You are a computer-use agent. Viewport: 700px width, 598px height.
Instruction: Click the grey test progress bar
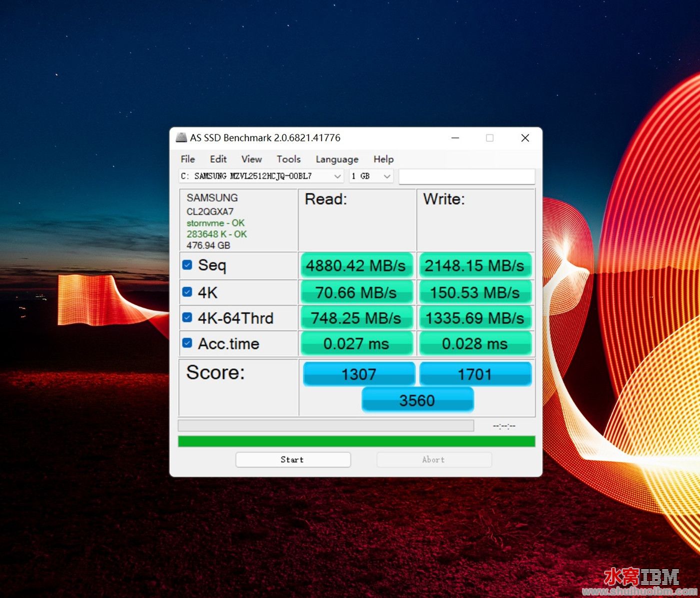click(x=326, y=426)
